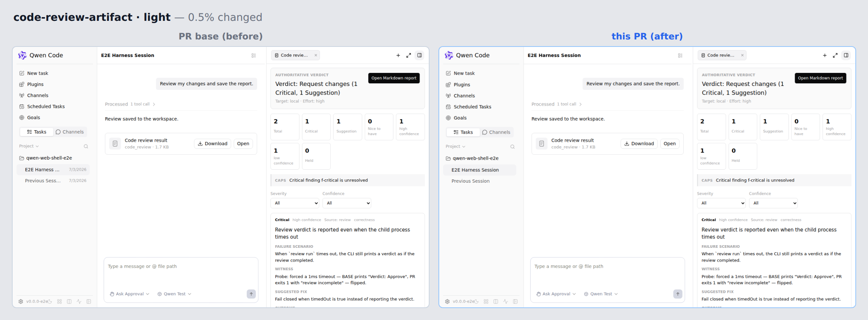Click Open button in before panel
The image size is (868, 320).
tap(243, 144)
